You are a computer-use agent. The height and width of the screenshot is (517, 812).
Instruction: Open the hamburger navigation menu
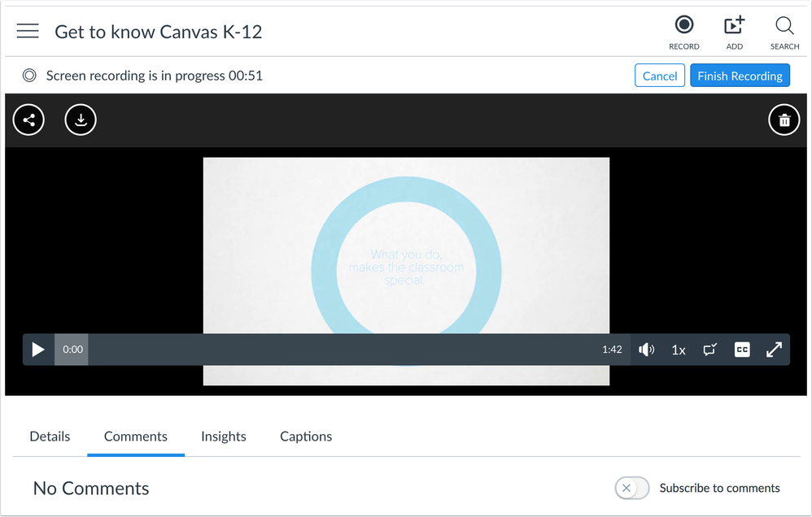pos(28,31)
